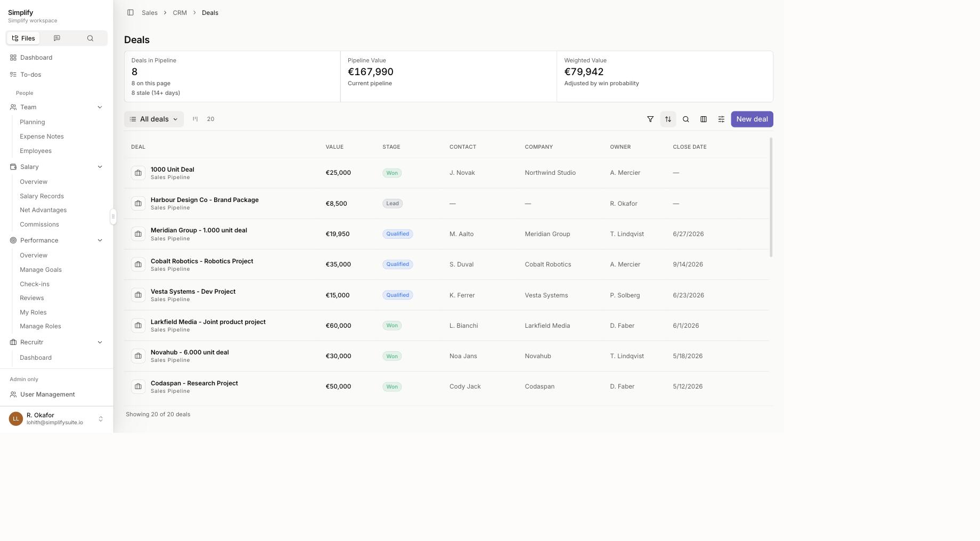Open the columns layout icon
Image resolution: width=980 pixels, height=541 pixels.
(x=704, y=119)
